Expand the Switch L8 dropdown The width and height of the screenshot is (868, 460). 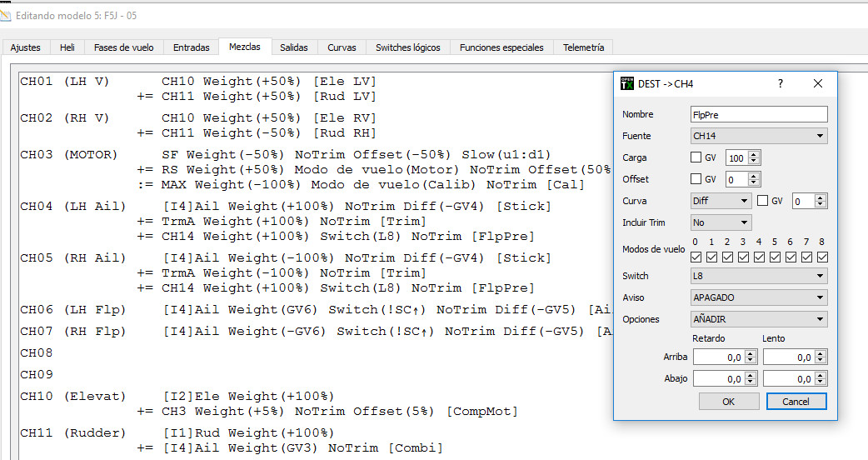tap(759, 276)
